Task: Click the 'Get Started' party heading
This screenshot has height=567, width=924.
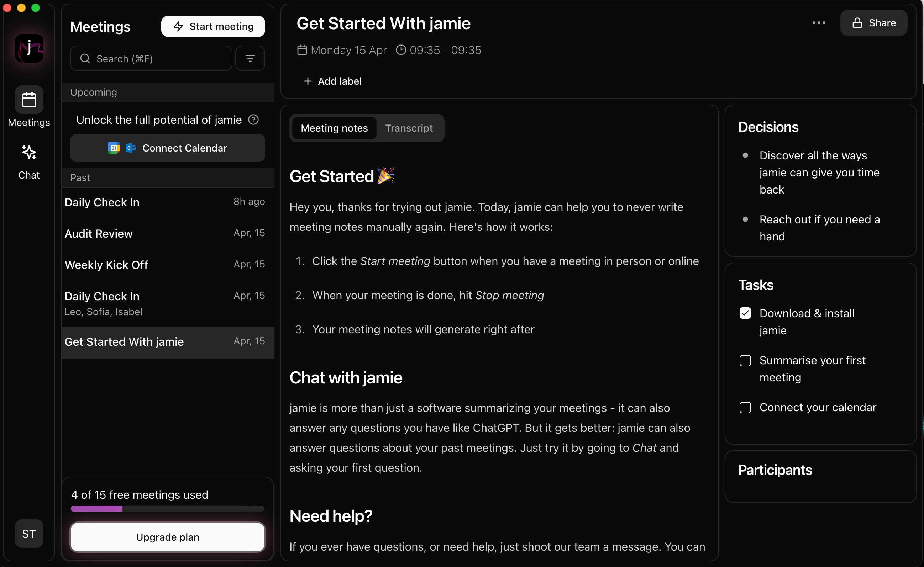Action: click(x=342, y=176)
